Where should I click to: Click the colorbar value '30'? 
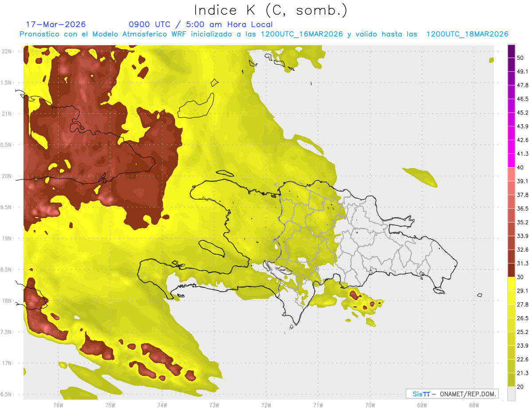(521, 277)
